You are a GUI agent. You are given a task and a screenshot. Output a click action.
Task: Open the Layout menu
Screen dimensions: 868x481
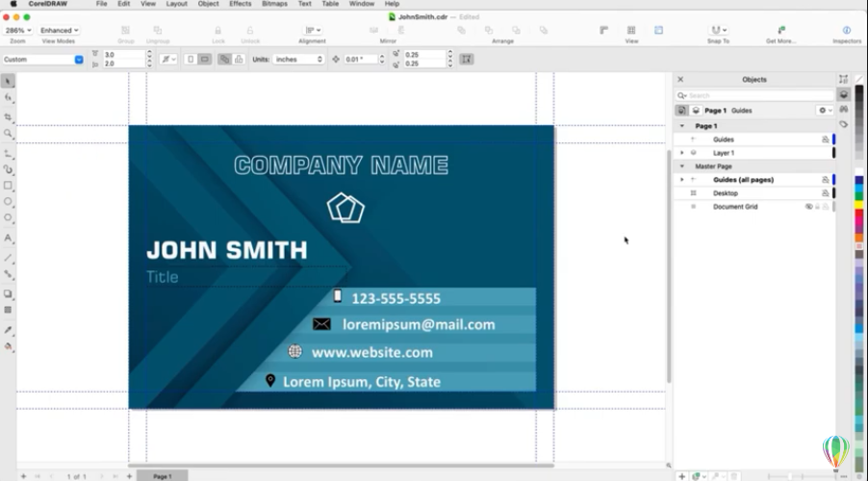click(x=177, y=4)
